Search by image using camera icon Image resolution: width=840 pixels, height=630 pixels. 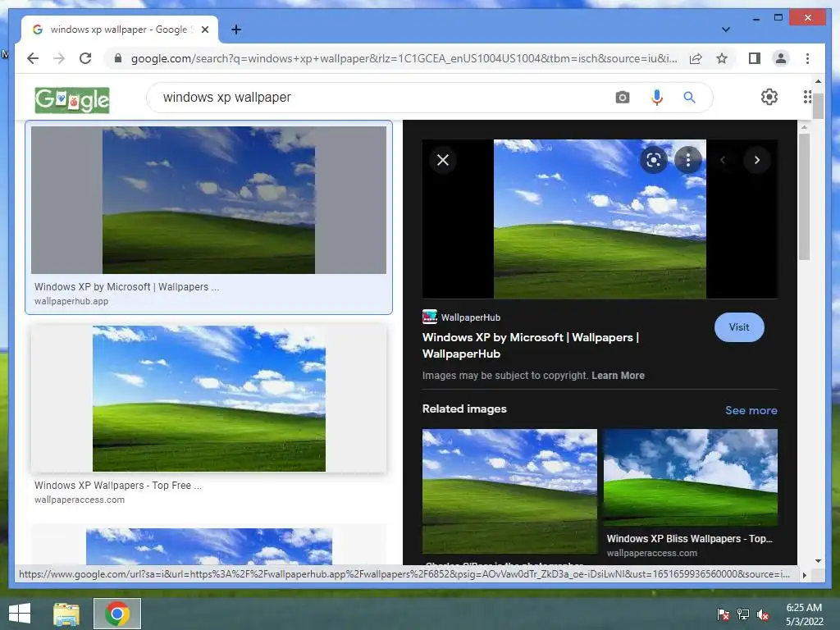[622, 98]
